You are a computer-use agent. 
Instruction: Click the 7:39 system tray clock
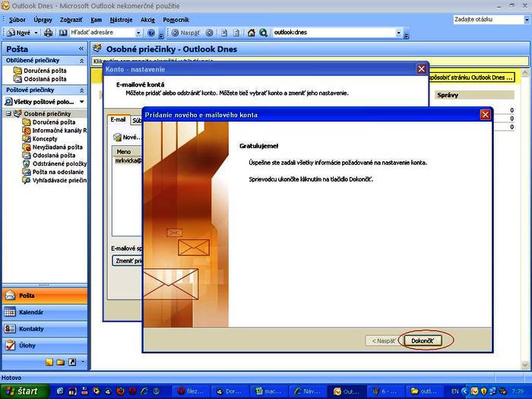coord(518,391)
